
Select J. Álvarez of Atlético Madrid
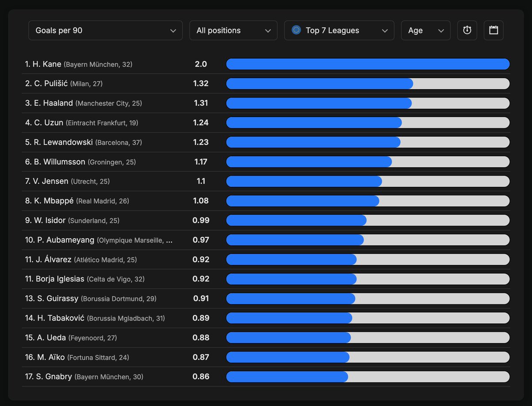pyautogui.click(x=81, y=260)
